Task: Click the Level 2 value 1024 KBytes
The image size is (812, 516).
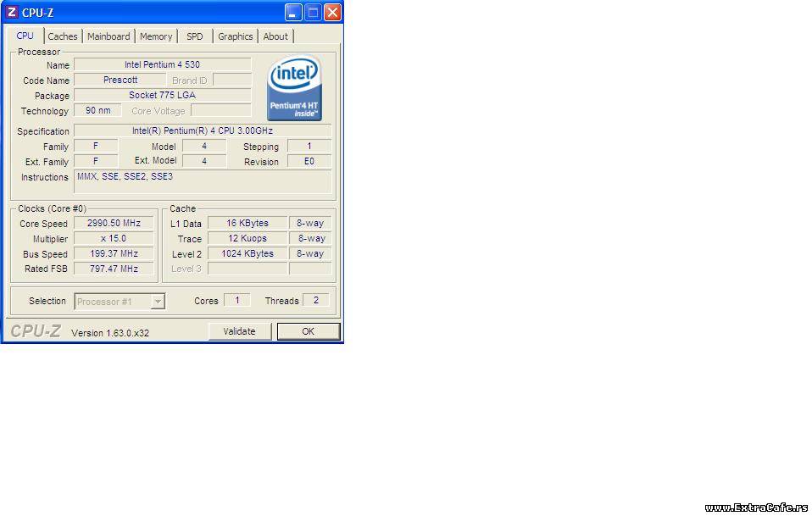Action: [247, 253]
